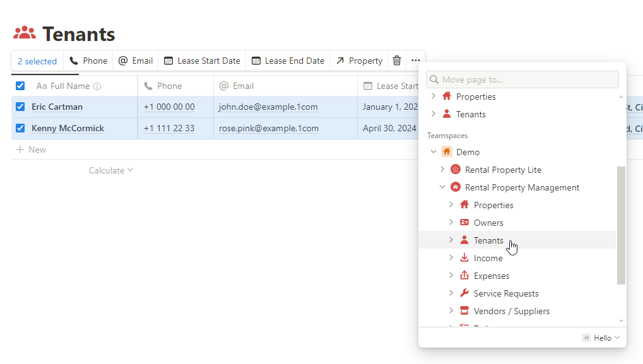The image size is (643, 364).
Task: Click the Vendors / Suppliers store icon
Action: point(464,310)
